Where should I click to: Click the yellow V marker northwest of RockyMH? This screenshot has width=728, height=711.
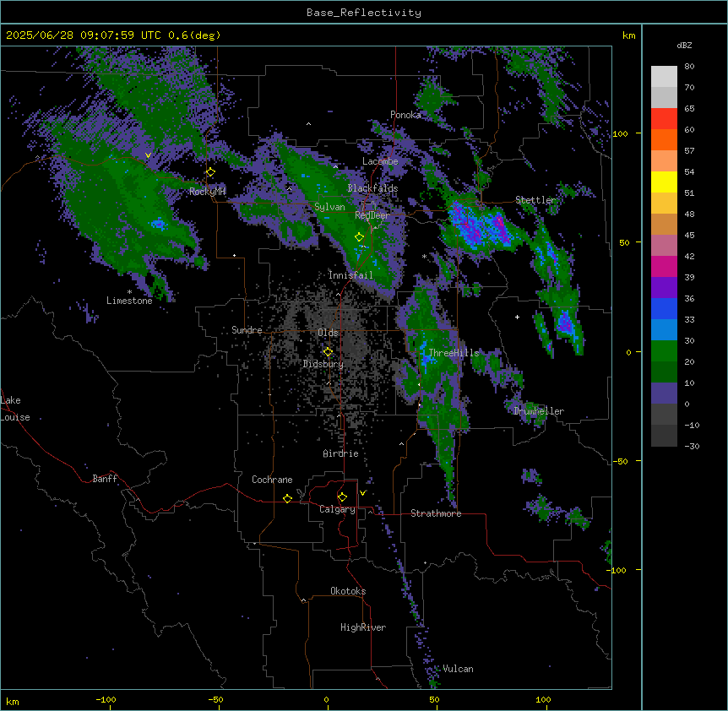click(148, 155)
